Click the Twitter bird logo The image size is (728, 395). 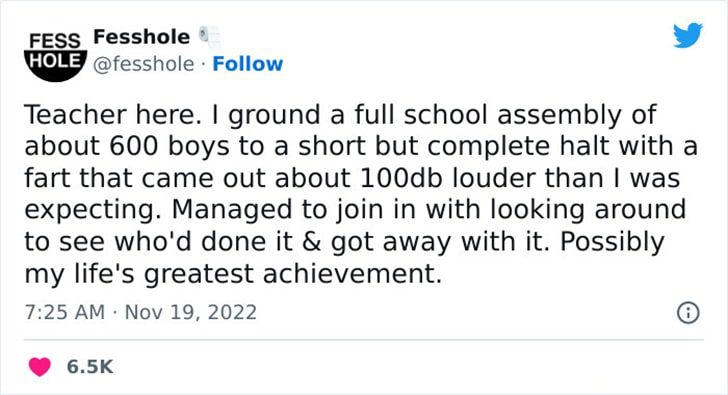pos(688,35)
